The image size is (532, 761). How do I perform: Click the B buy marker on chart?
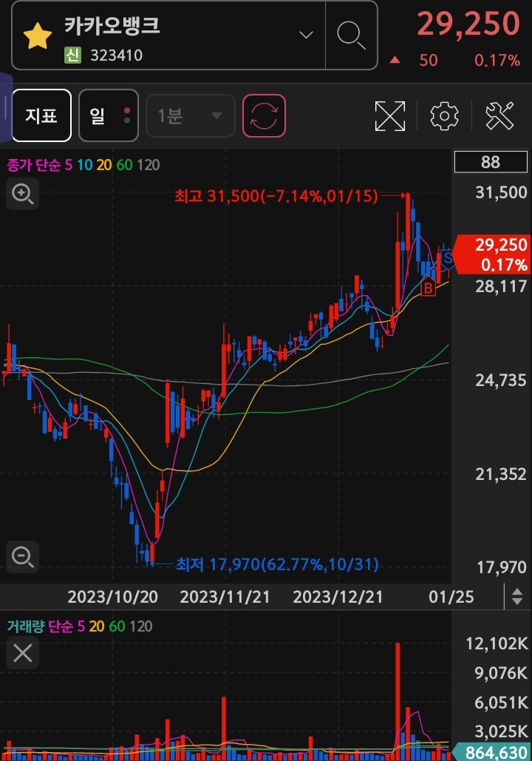(428, 288)
